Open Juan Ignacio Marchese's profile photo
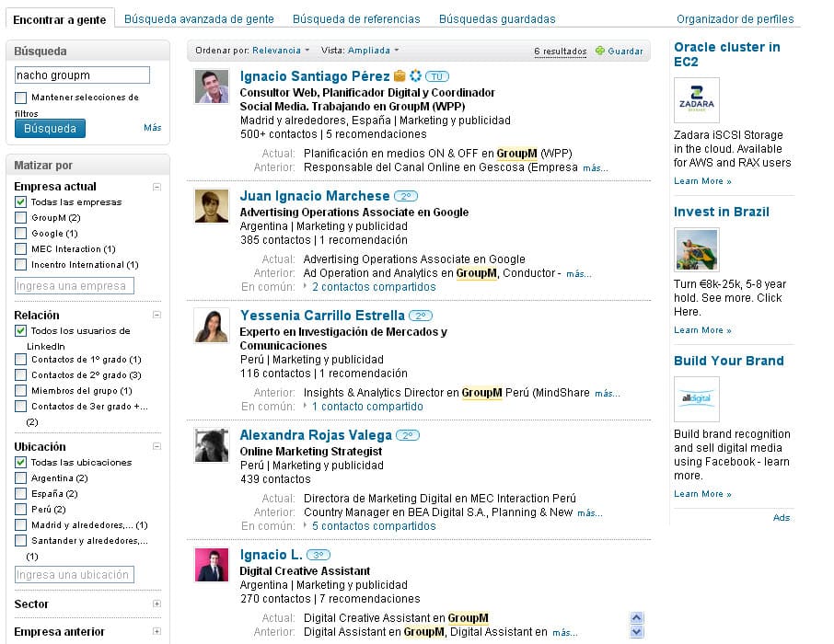The height and width of the screenshot is (644, 834). point(212,206)
